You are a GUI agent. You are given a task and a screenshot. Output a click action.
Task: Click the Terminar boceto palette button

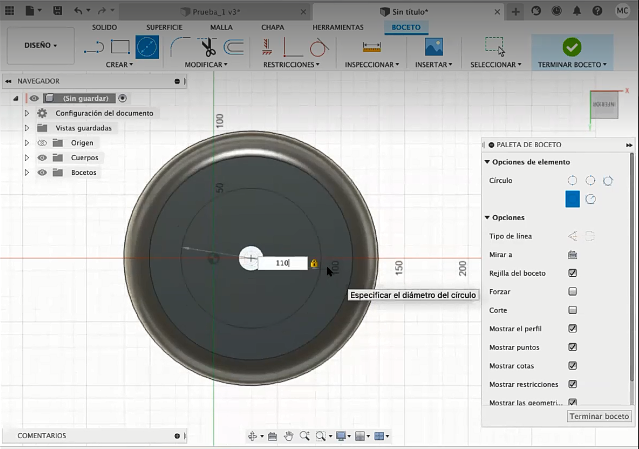pyautogui.click(x=599, y=416)
